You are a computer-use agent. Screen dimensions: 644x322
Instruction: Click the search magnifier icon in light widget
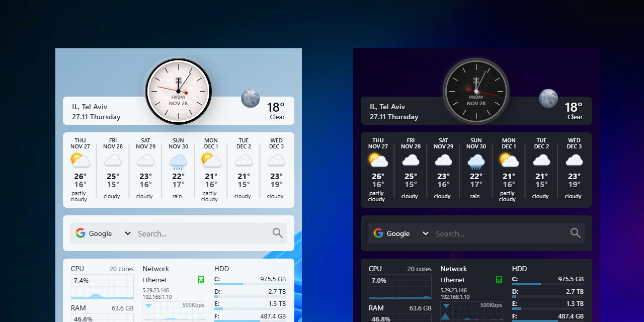tap(278, 233)
